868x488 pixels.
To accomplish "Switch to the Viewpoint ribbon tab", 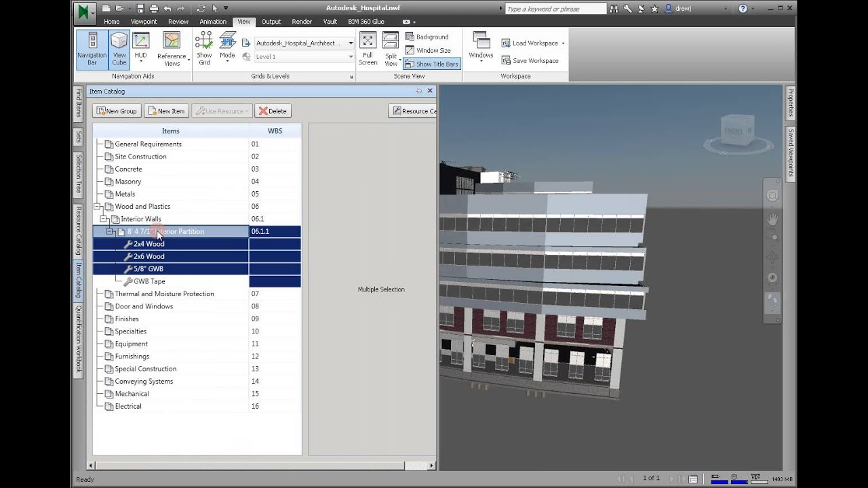I will (144, 22).
